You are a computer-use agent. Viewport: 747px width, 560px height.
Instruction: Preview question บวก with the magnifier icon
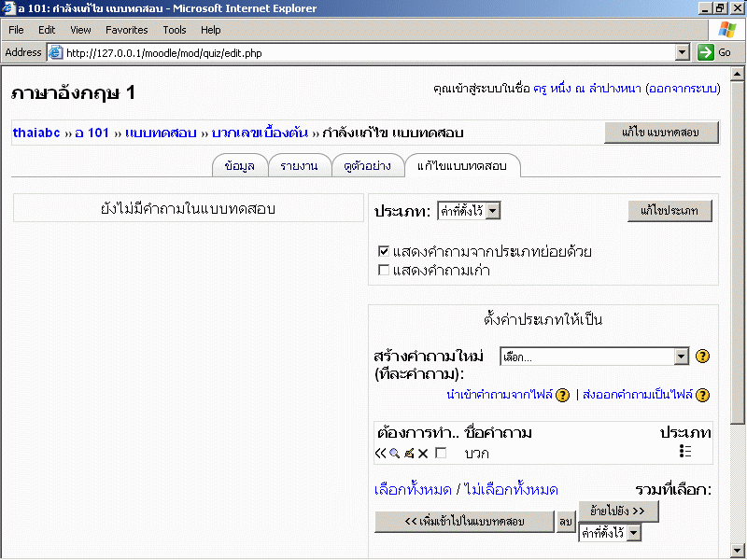[394, 453]
